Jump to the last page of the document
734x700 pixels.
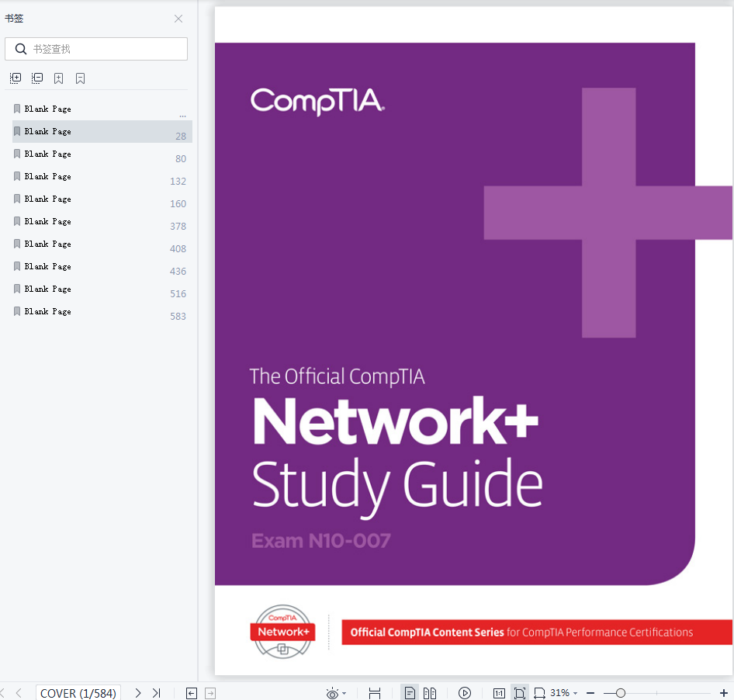pyautogui.click(x=157, y=693)
